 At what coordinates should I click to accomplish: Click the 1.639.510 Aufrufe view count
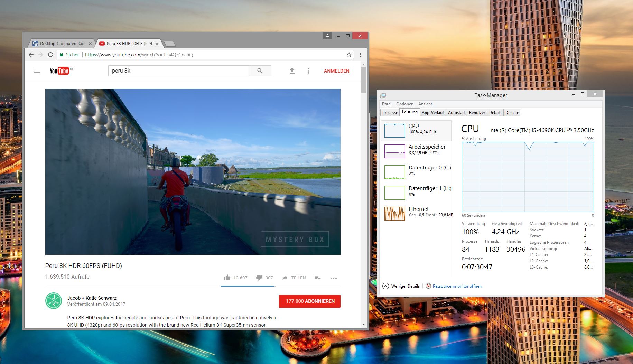[x=67, y=277]
